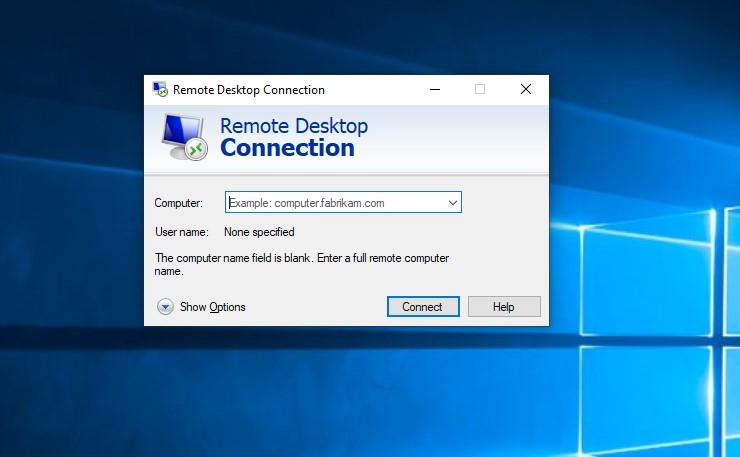The width and height of the screenshot is (740, 457).
Task: Close the Remote Desktop Connection window
Action: pyautogui.click(x=526, y=89)
